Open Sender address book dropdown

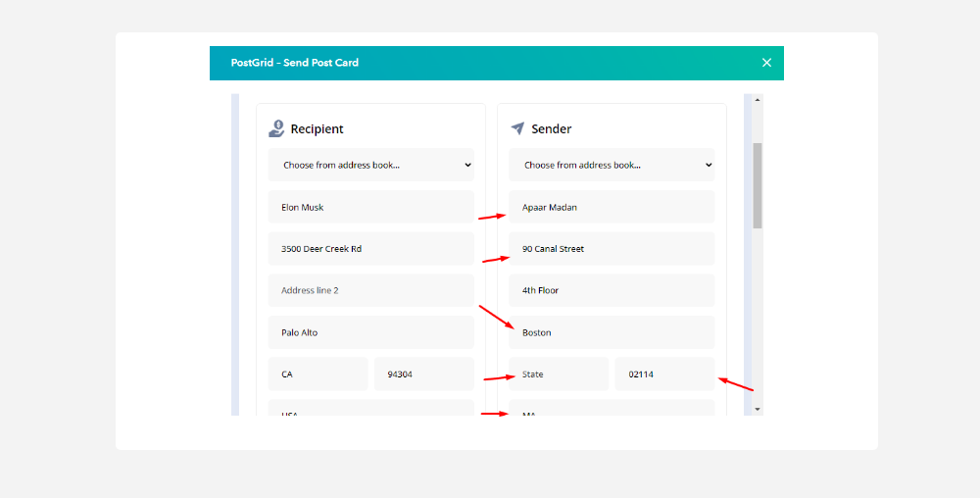click(x=612, y=165)
